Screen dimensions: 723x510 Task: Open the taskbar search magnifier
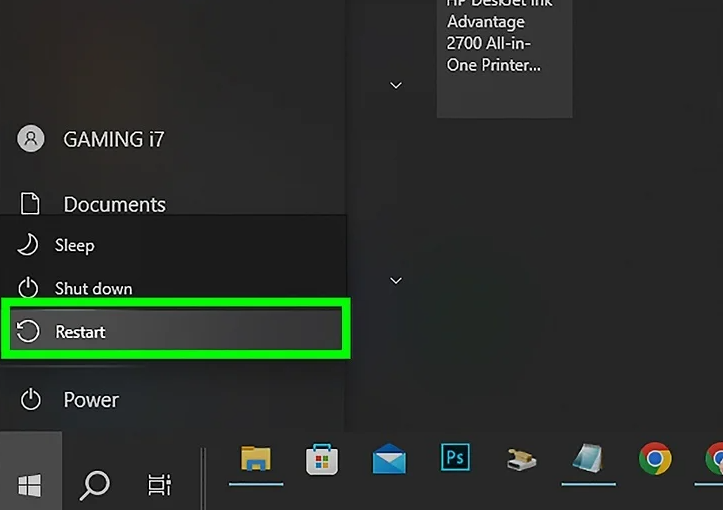pyautogui.click(x=94, y=485)
